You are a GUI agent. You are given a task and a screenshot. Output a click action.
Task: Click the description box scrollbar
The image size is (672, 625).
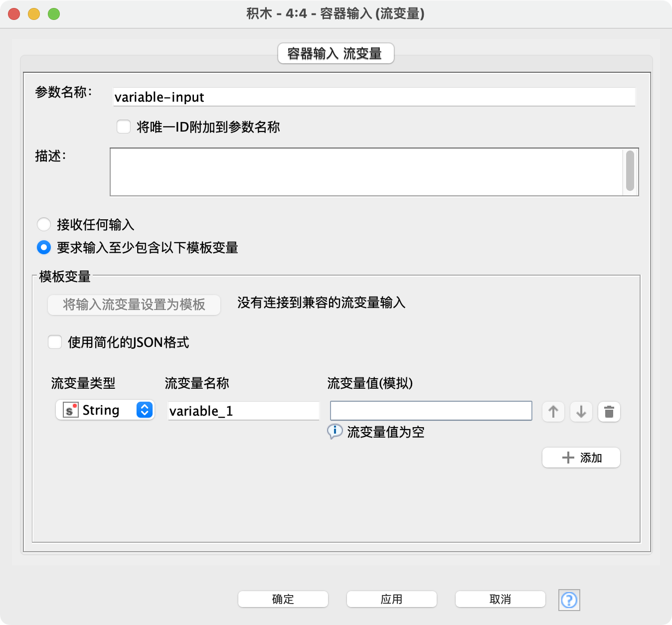point(630,171)
